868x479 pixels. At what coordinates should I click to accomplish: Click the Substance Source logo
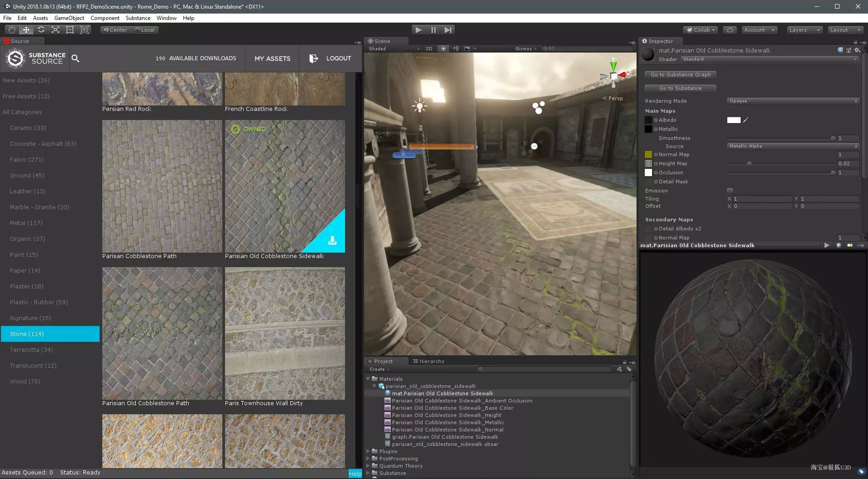click(x=35, y=58)
